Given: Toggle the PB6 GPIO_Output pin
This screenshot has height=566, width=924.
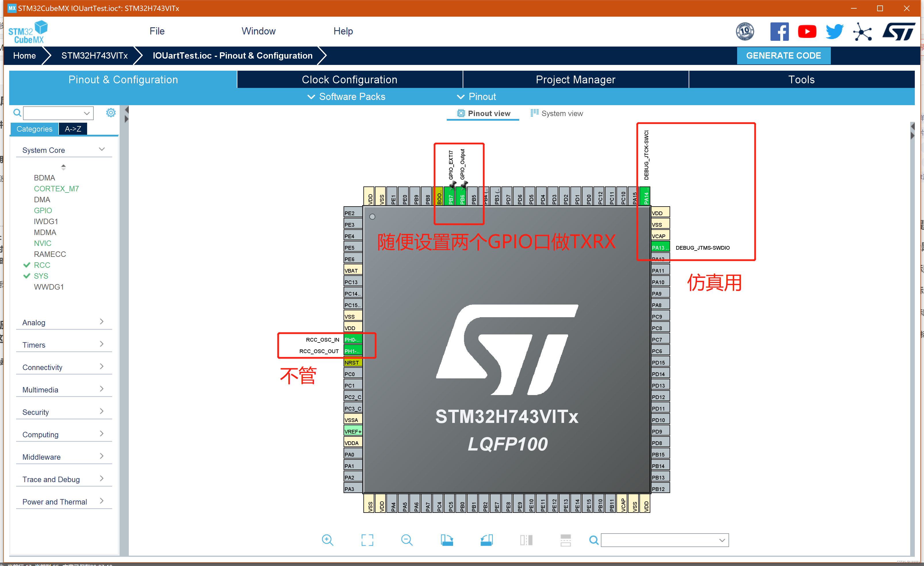Looking at the screenshot, I should tap(462, 197).
